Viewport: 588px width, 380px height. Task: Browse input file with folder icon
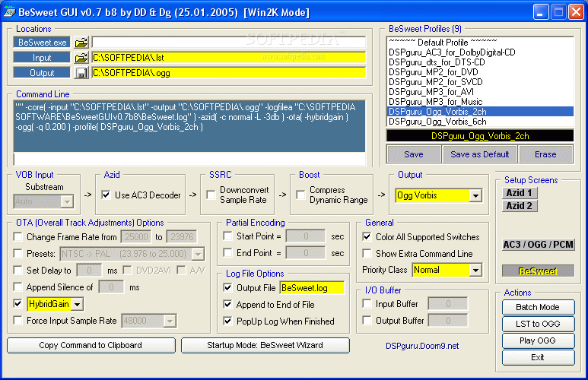coord(81,58)
